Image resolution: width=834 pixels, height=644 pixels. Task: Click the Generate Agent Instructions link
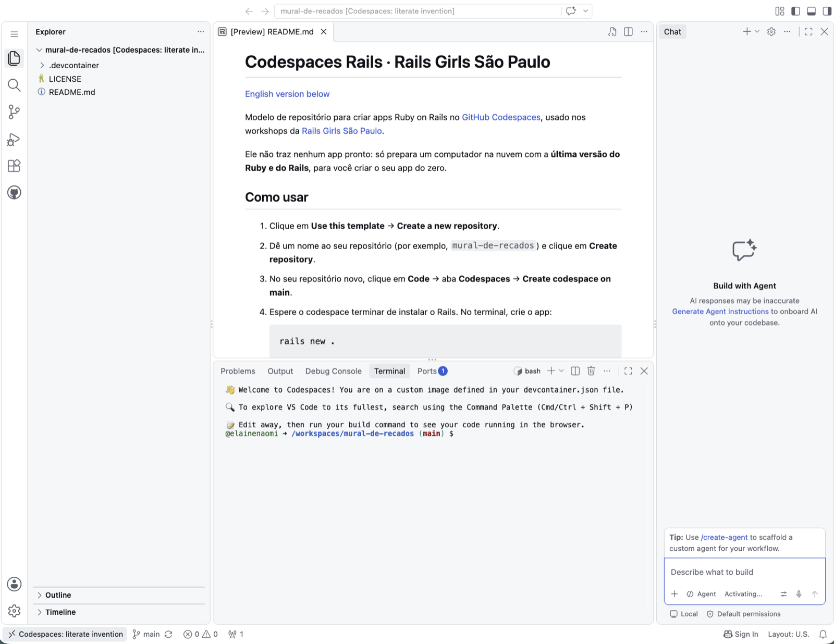(720, 312)
